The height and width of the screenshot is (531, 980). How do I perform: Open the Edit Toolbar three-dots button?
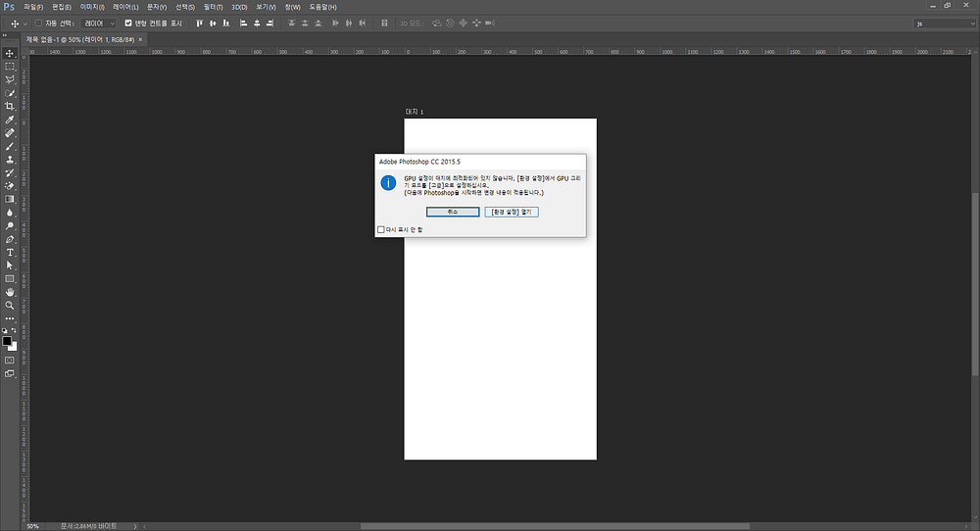[10, 318]
